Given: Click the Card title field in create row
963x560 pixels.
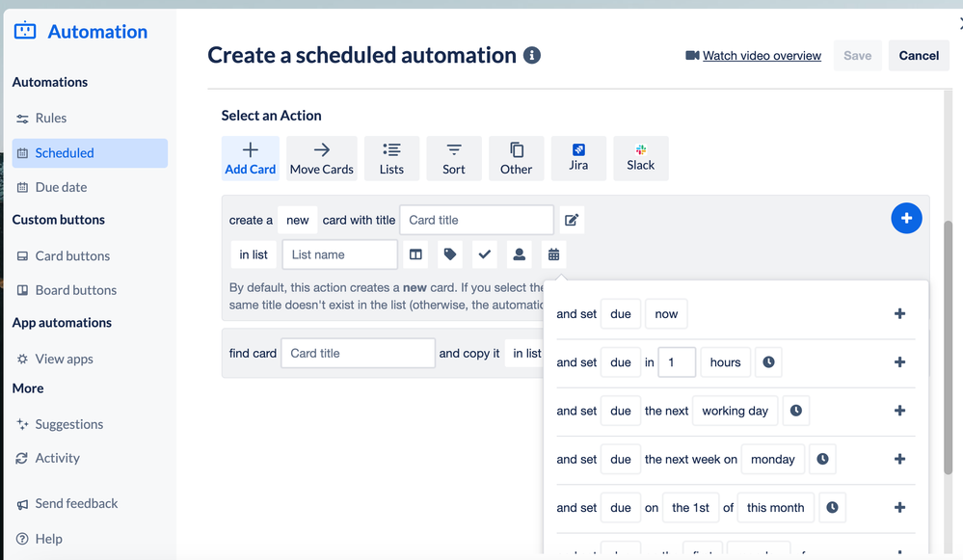Looking at the screenshot, I should click(x=476, y=220).
